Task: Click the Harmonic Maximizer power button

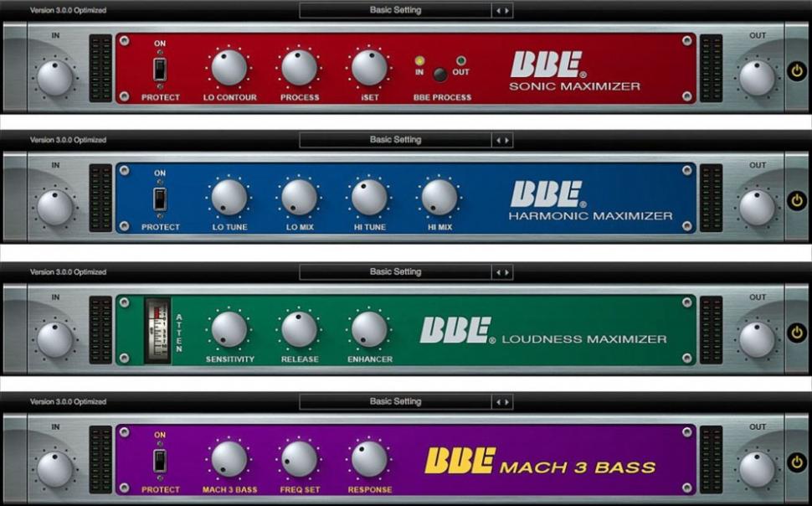Action: pyautogui.click(x=797, y=199)
